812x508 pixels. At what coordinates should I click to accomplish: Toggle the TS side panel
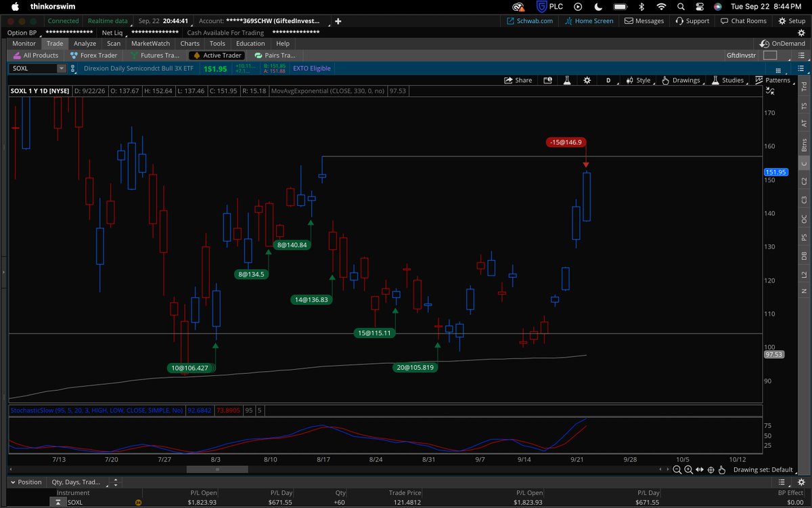pos(804,106)
